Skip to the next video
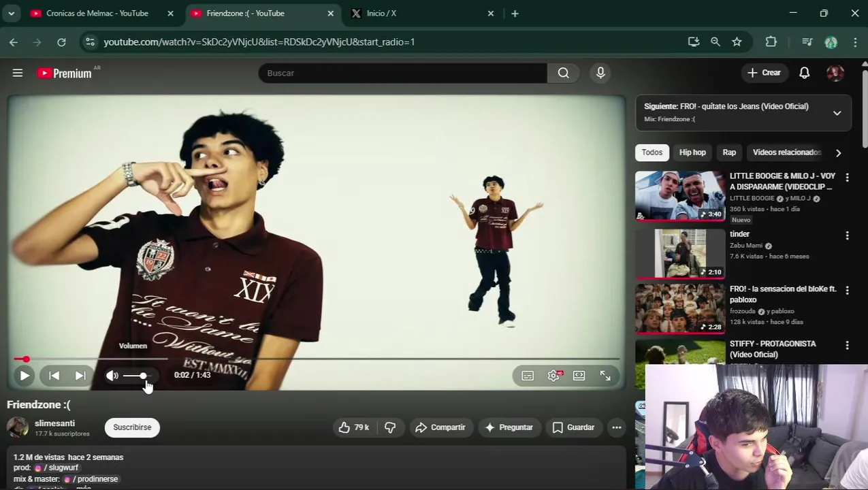This screenshot has height=490, width=868. pos(80,376)
